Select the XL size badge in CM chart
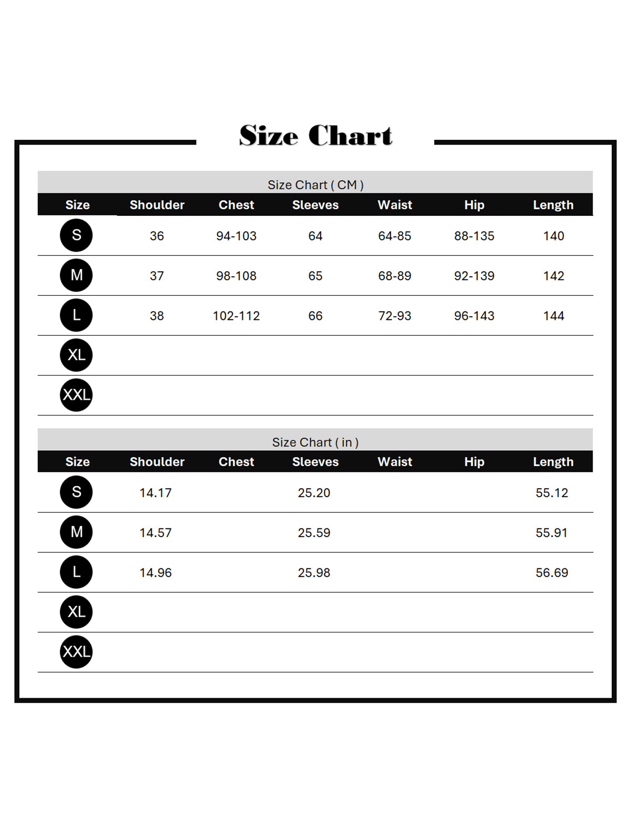Screen dimensions: 630x840 76,355
